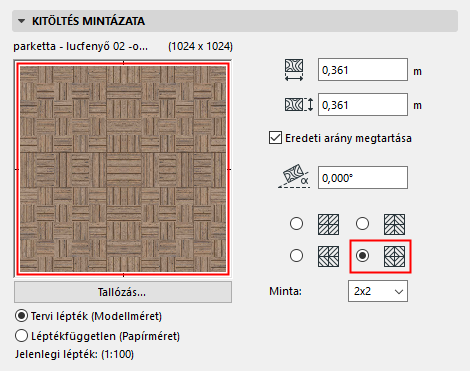Image resolution: width=470 pixels, height=371 pixels.
Task: Click the KITÖLTÉS MINTÁZATA header title
Action: (x=88, y=21)
